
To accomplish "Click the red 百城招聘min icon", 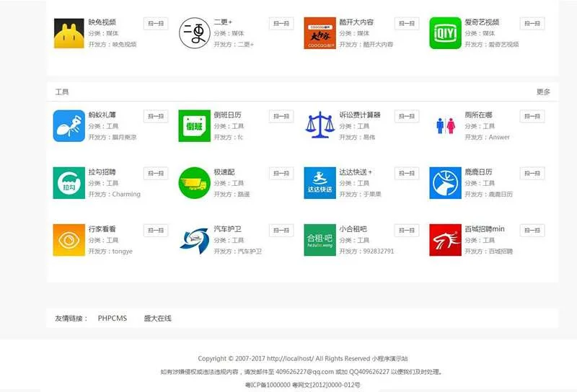I will coord(445,240).
